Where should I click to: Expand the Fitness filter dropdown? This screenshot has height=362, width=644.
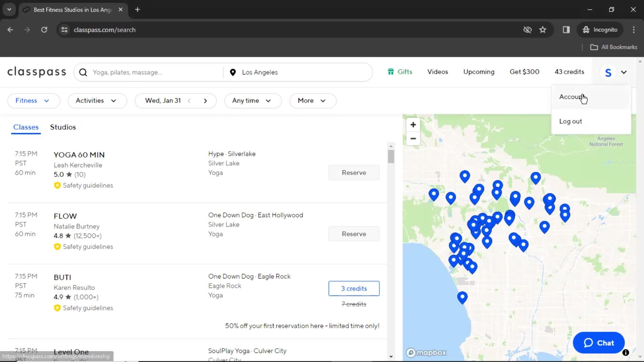click(x=34, y=101)
